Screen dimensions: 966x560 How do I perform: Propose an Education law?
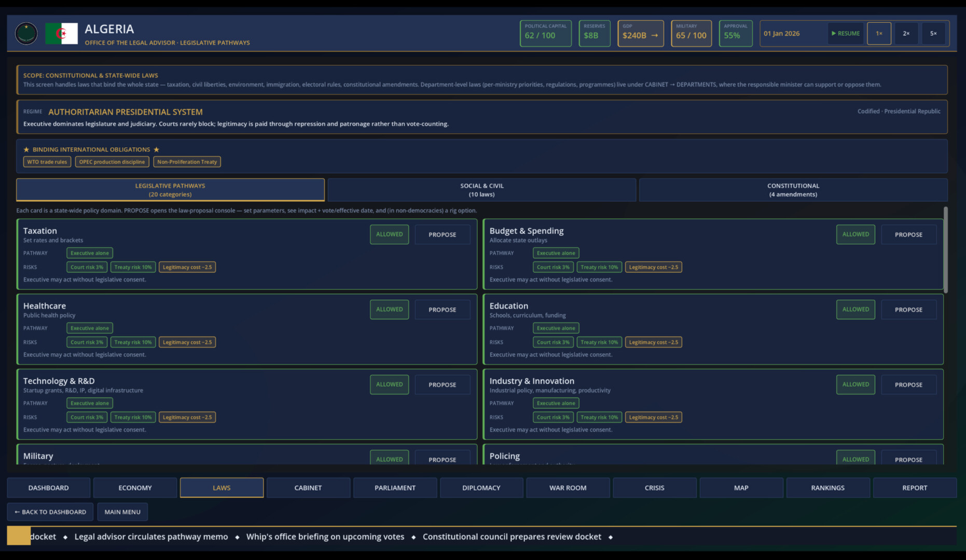pos(908,310)
